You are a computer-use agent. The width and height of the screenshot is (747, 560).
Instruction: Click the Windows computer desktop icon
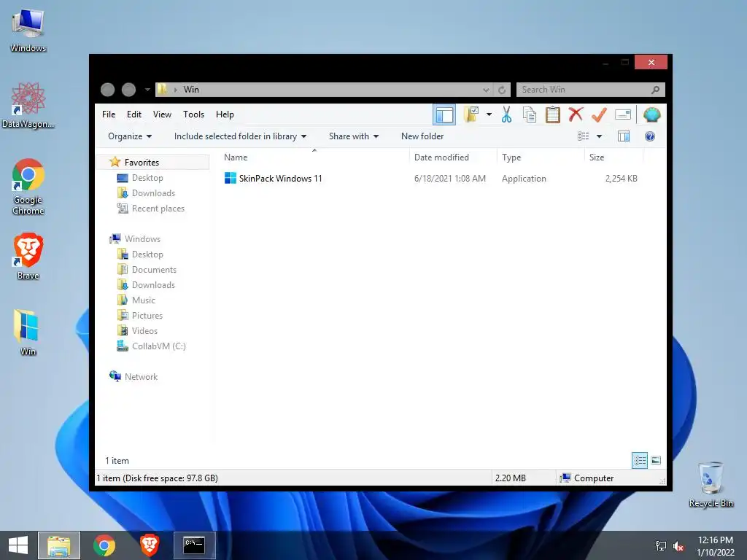[28, 31]
